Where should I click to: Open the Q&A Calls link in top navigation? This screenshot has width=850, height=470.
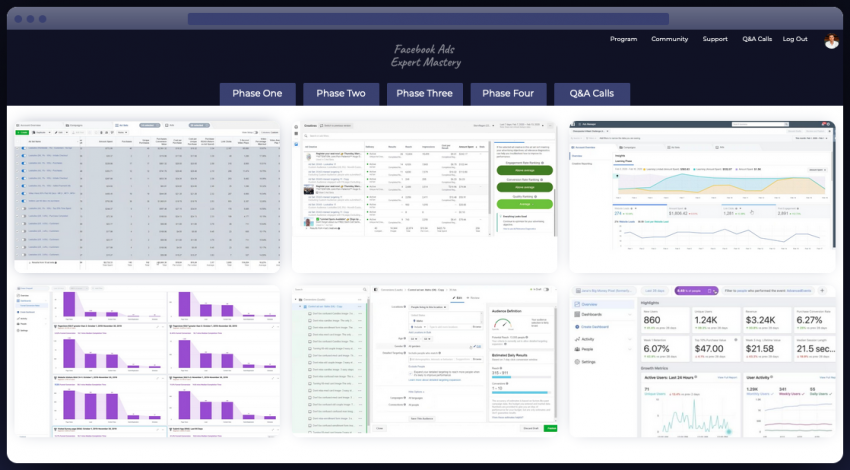click(x=757, y=39)
